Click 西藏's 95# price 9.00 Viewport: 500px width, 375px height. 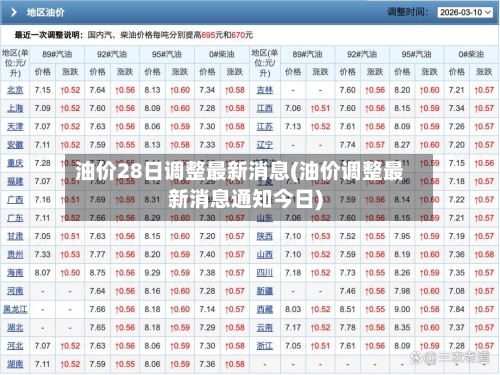(x=402, y=309)
